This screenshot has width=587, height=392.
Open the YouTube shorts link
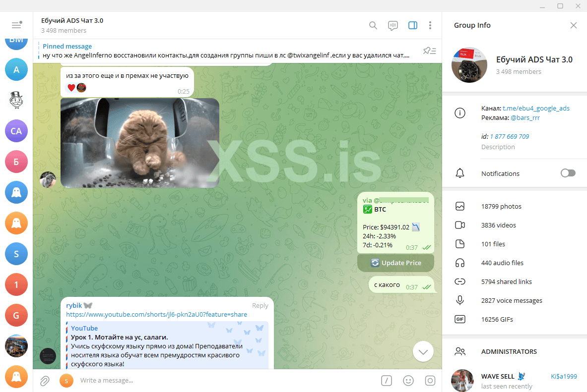click(x=156, y=315)
